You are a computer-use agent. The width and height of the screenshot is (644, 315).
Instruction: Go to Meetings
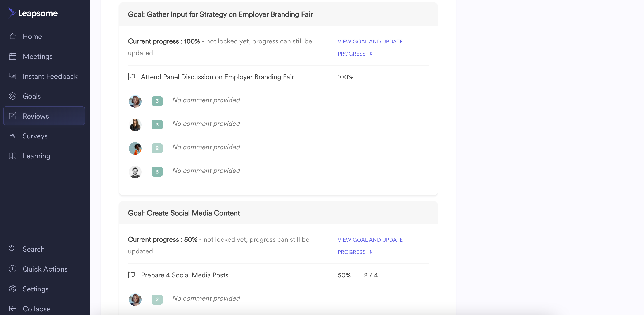coord(44,56)
